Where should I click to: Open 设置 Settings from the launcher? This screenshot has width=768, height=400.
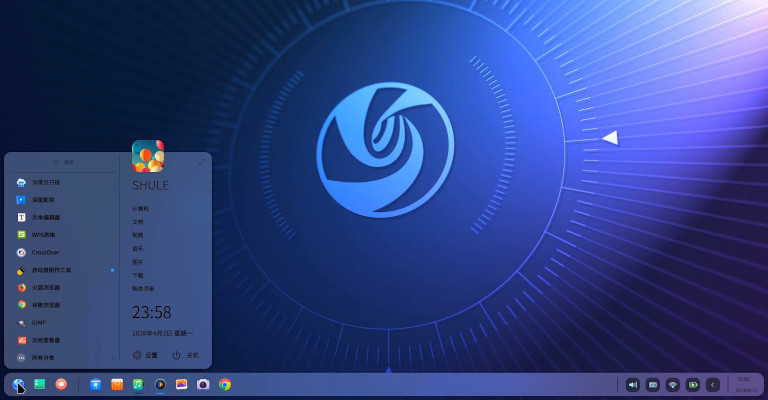(x=145, y=355)
